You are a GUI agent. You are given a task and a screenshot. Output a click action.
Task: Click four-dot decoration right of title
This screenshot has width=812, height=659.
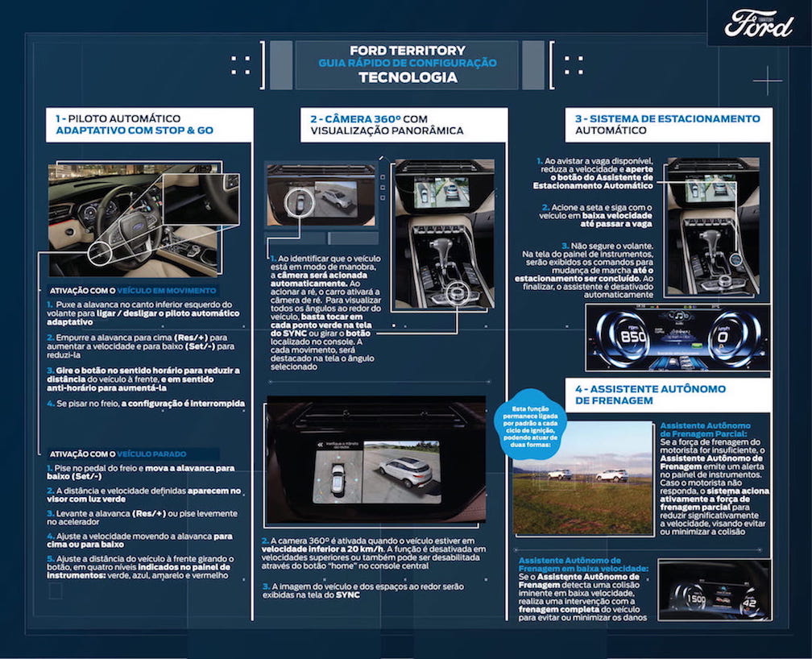pos(574,65)
